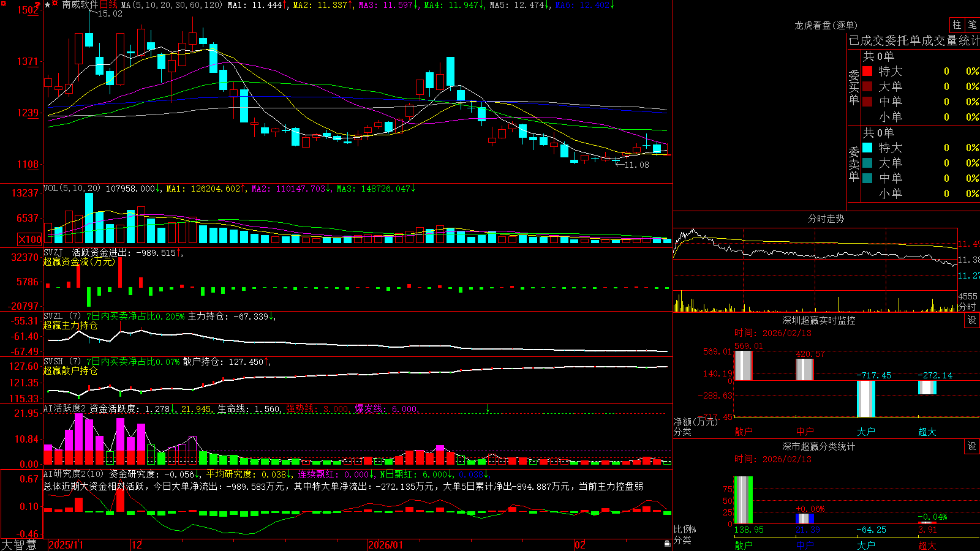980x551 pixels.
Task: Click the 大智慧 logo in bottom-left
Action: [x=19, y=545]
